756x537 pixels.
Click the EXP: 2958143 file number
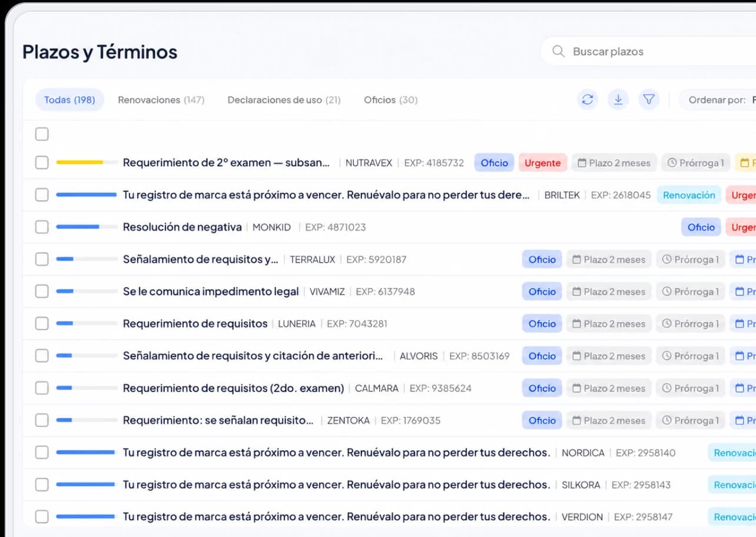tap(641, 485)
